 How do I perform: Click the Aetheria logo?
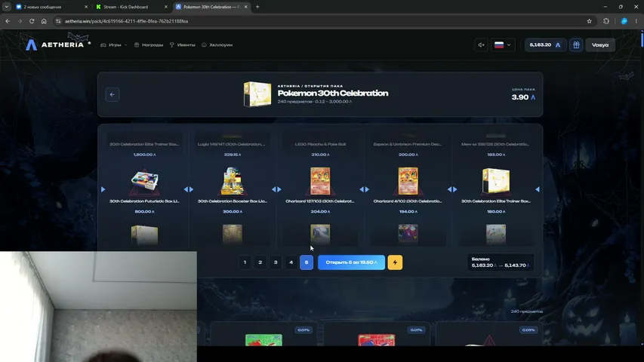[54, 44]
